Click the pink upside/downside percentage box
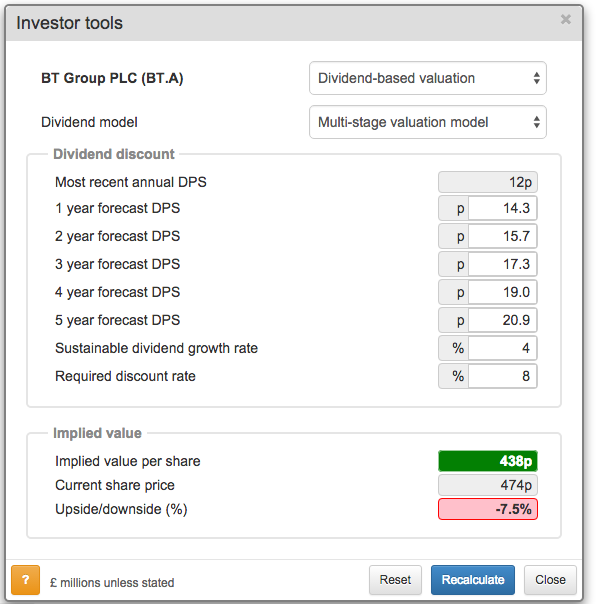This screenshot has width=608, height=604. [488, 509]
